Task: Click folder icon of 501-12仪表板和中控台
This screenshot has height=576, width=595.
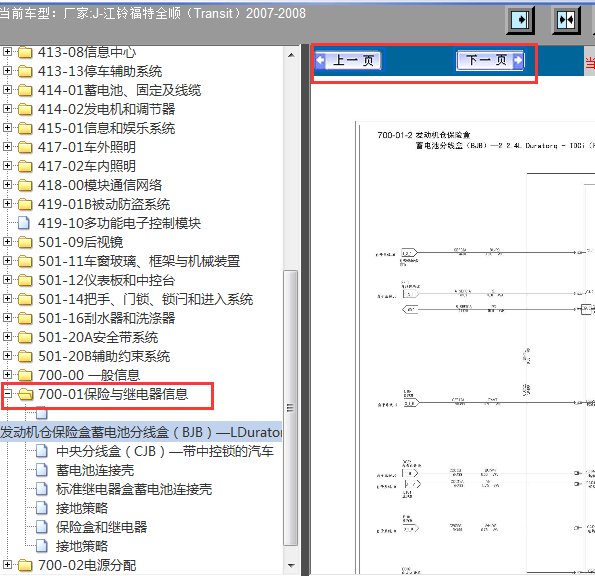Action: point(25,280)
